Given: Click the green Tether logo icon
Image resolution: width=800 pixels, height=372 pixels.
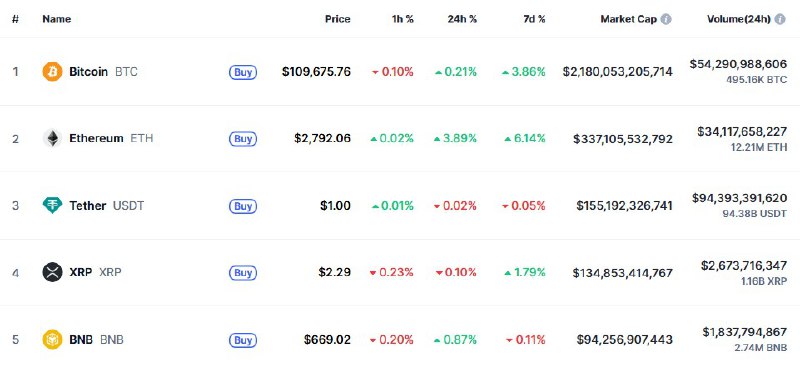Looking at the screenshot, I should (x=52, y=206).
